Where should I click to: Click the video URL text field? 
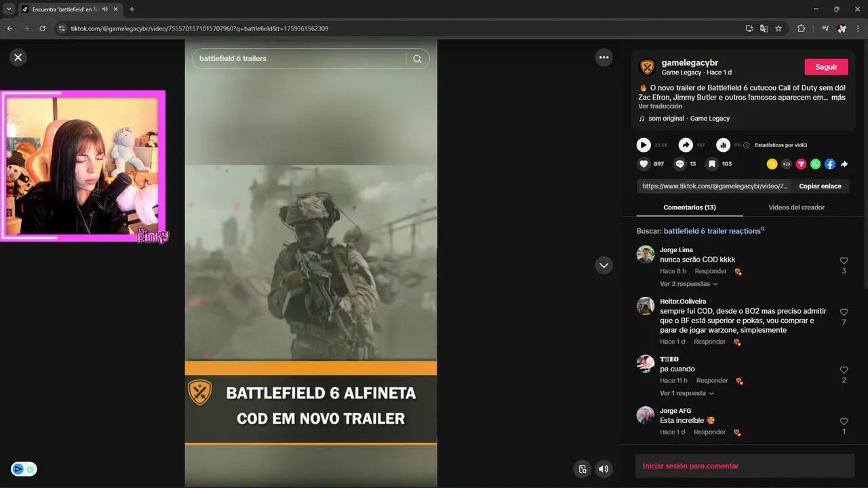pos(715,186)
